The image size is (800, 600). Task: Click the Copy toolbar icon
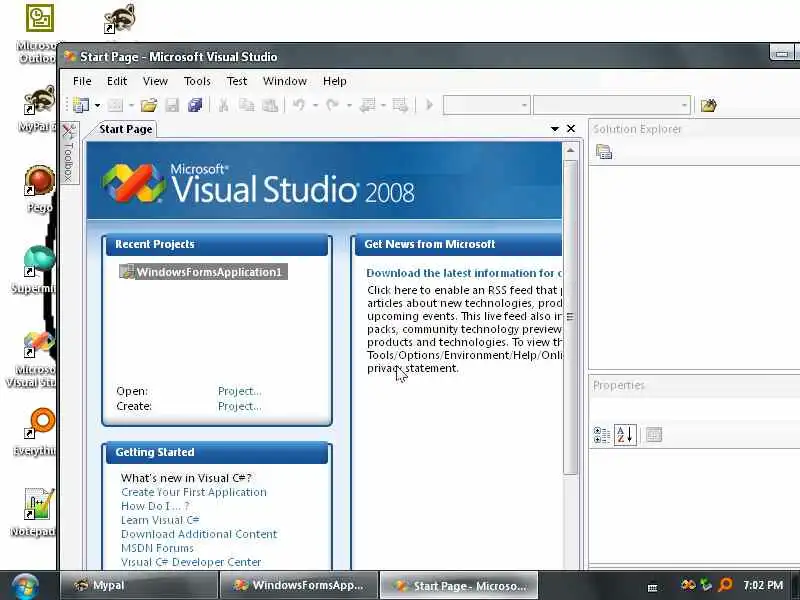pos(247,105)
